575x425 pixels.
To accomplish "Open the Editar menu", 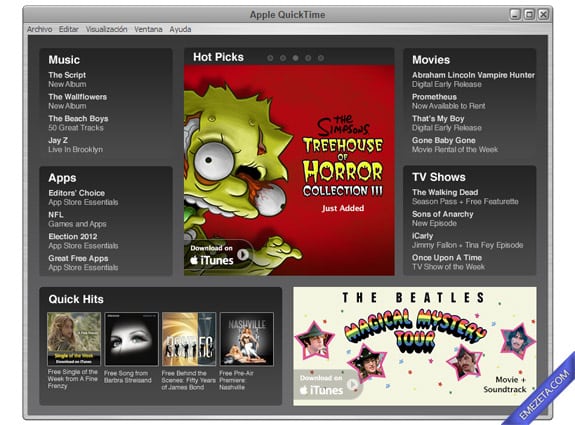I will (x=69, y=29).
